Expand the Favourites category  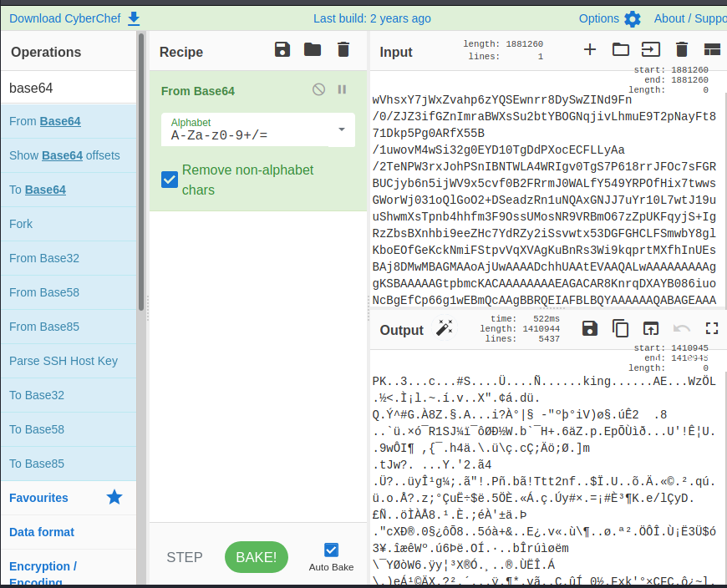(69, 498)
